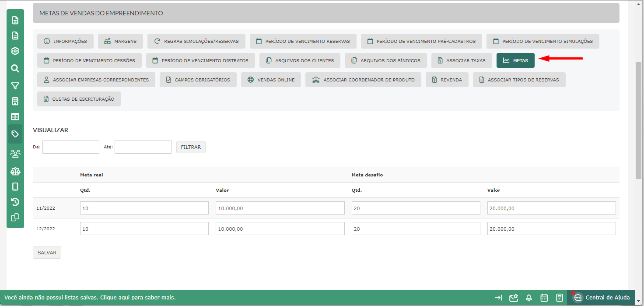Image resolution: width=644 pixels, height=306 pixels.
Task: Click the scrollbar down arrow
Action: (639, 302)
